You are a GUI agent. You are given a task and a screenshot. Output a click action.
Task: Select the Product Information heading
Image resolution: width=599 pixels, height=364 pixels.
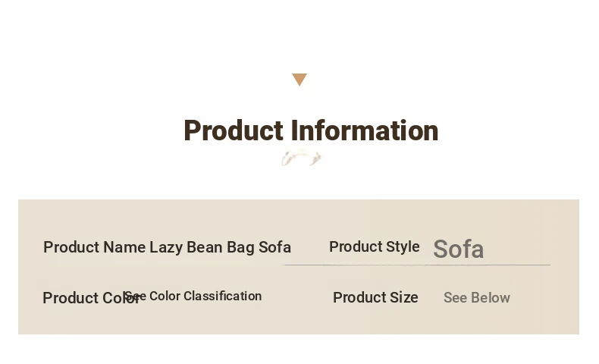pos(311,130)
